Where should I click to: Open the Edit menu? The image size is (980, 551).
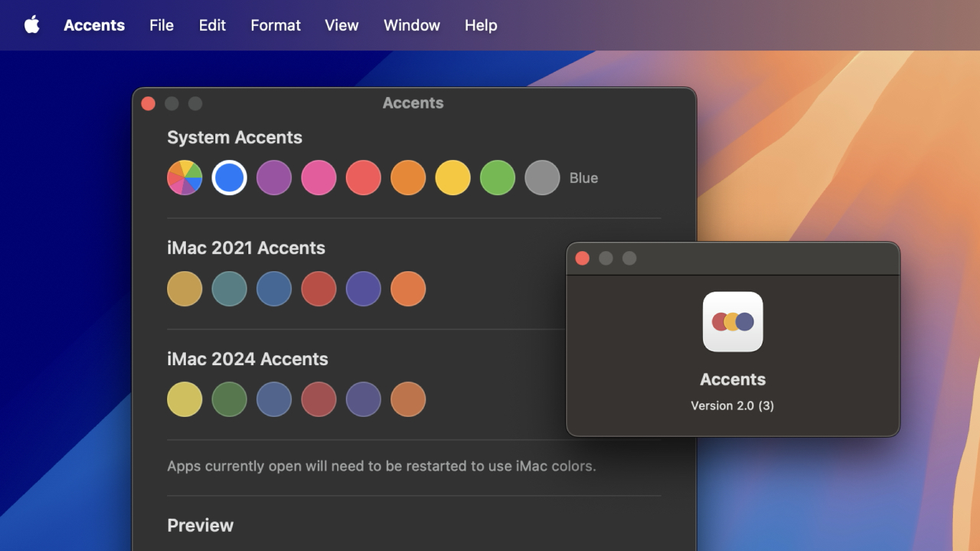(212, 25)
